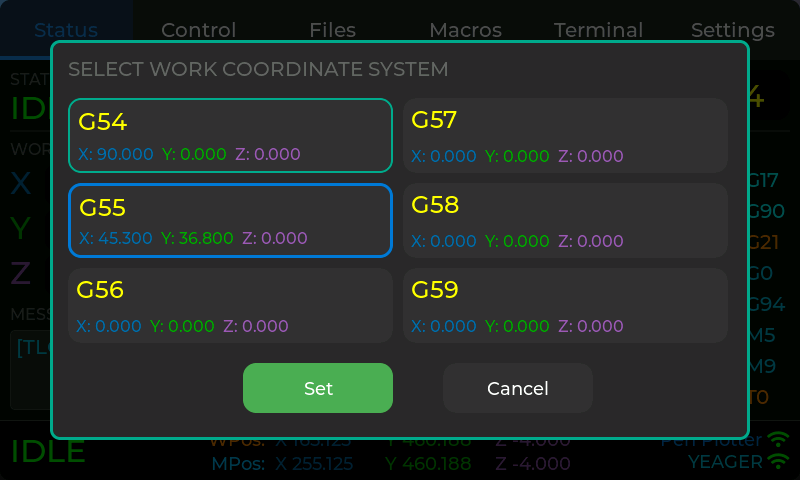Click the YEAGER wifi signal icon
The height and width of the screenshot is (480, 800).
tap(778, 462)
